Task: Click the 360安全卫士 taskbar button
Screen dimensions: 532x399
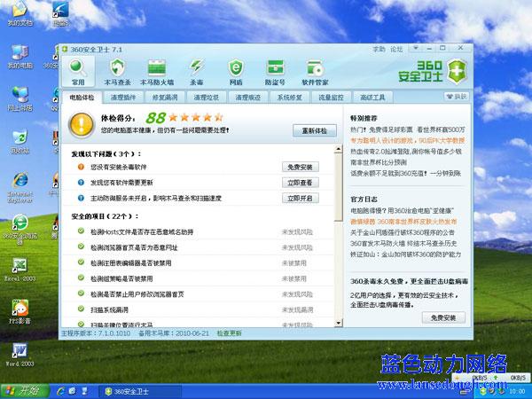Action: click(139, 392)
